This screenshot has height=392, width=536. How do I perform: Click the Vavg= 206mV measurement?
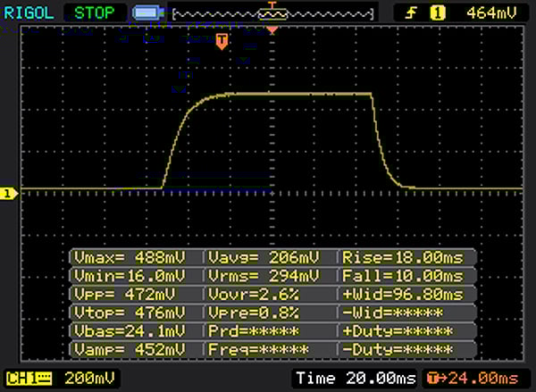point(264,258)
